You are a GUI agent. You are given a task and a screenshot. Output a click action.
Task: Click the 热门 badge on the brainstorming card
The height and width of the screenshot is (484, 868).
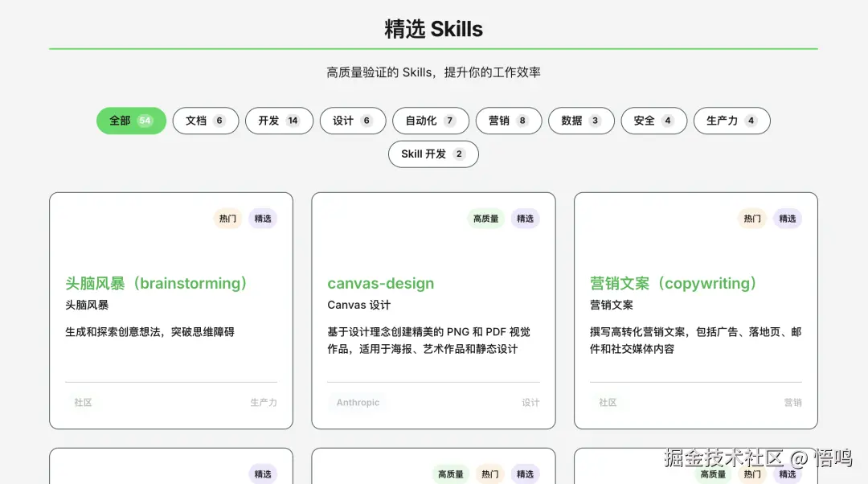[x=227, y=218]
